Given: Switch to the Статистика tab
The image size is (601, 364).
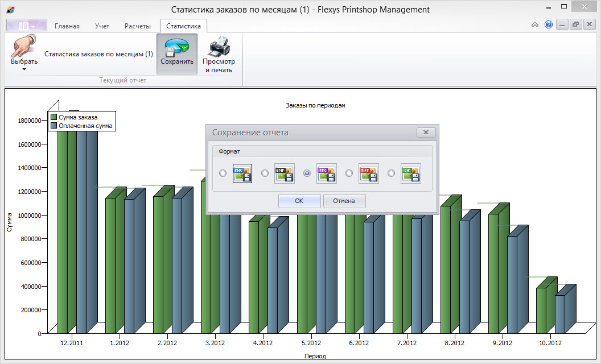Looking at the screenshot, I should pyautogui.click(x=184, y=26).
